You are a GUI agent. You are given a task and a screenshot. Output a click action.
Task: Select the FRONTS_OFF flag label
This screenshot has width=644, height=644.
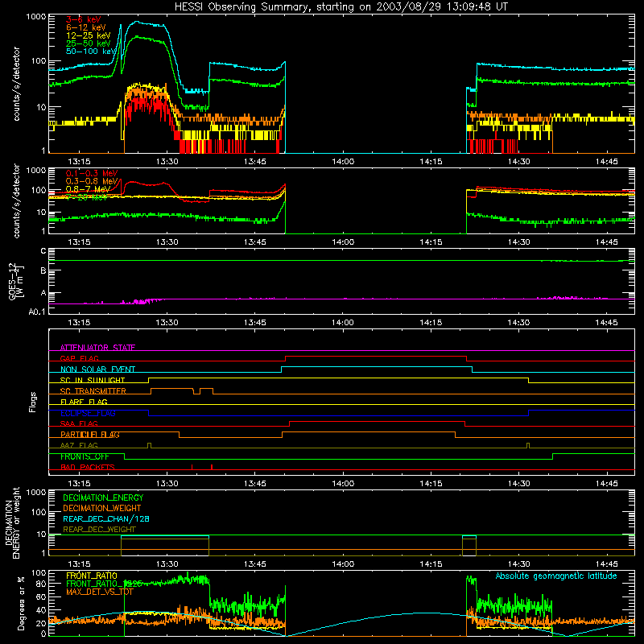click(x=85, y=456)
